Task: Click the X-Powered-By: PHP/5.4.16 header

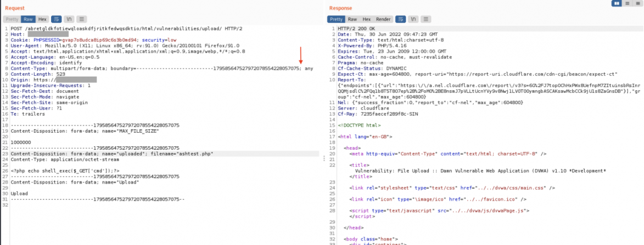Action: pyautogui.click(x=369, y=46)
